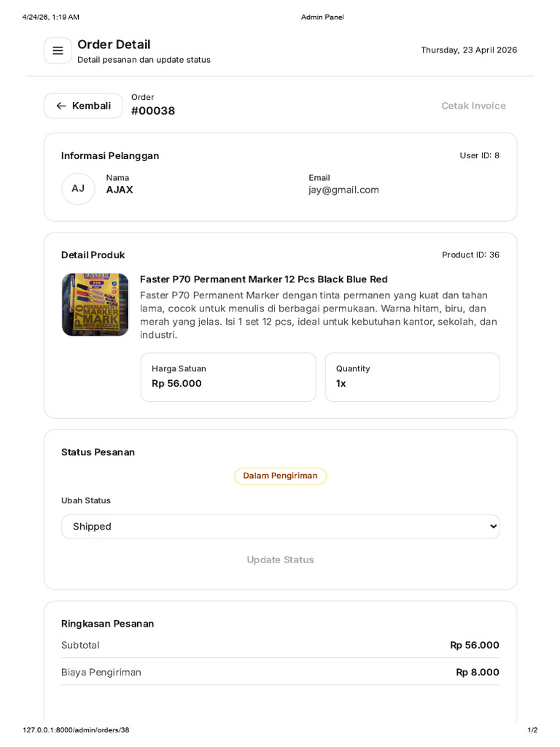
Task: Click the order number #00038
Action: coord(153,111)
